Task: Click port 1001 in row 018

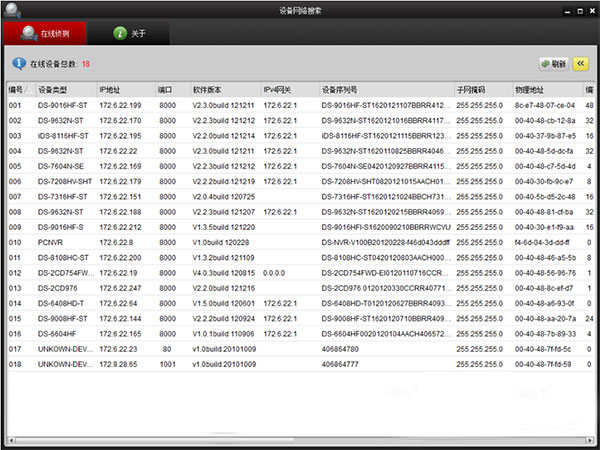Action: [x=168, y=364]
